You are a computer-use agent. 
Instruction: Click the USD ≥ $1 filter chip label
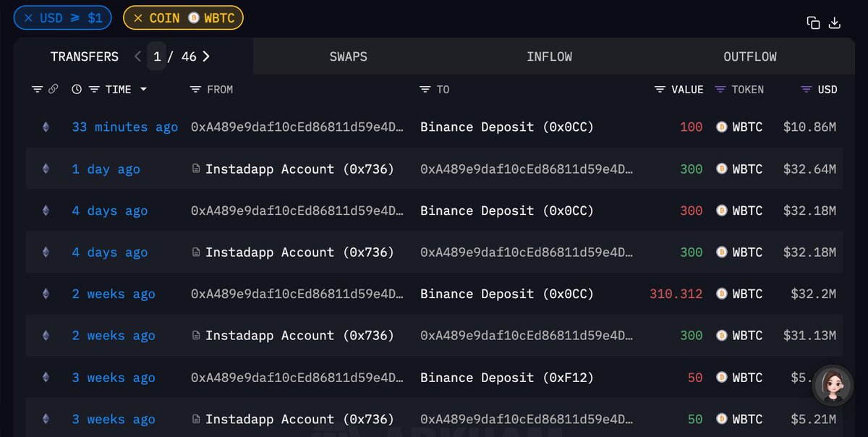(x=71, y=18)
